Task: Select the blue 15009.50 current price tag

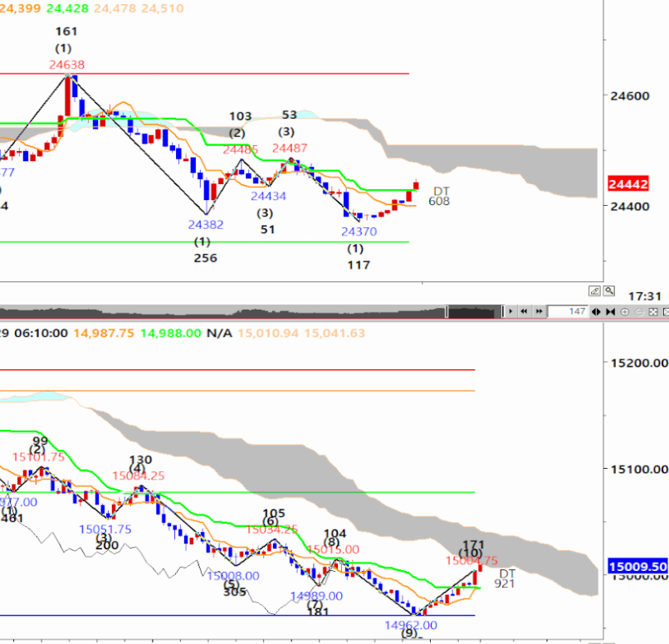Action: 637,566
